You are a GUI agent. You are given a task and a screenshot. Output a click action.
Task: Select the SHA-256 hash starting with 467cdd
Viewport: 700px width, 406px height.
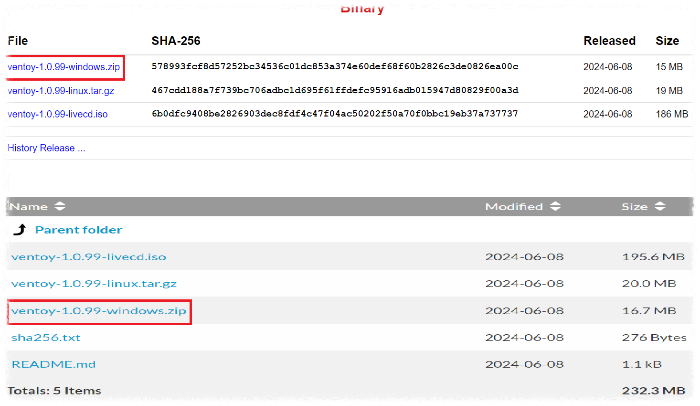tap(335, 90)
